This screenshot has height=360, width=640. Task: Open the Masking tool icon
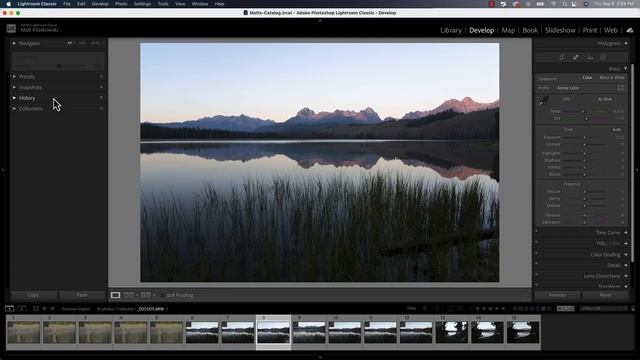point(603,58)
